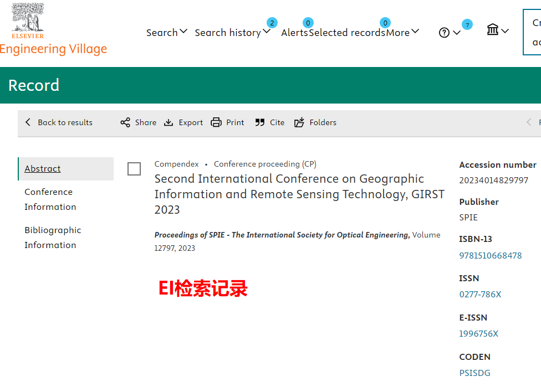
Task: Open E-ISSN link 1996756X
Action: point(478,334)
